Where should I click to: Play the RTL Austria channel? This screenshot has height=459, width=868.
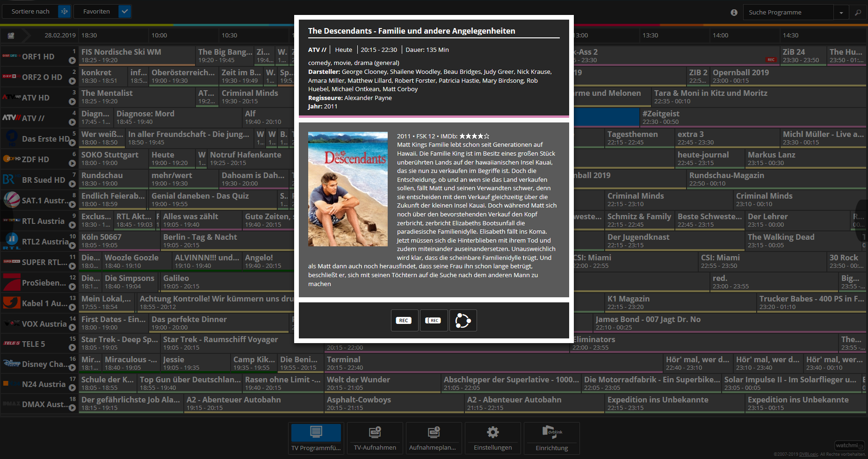[x=72, y=225]
